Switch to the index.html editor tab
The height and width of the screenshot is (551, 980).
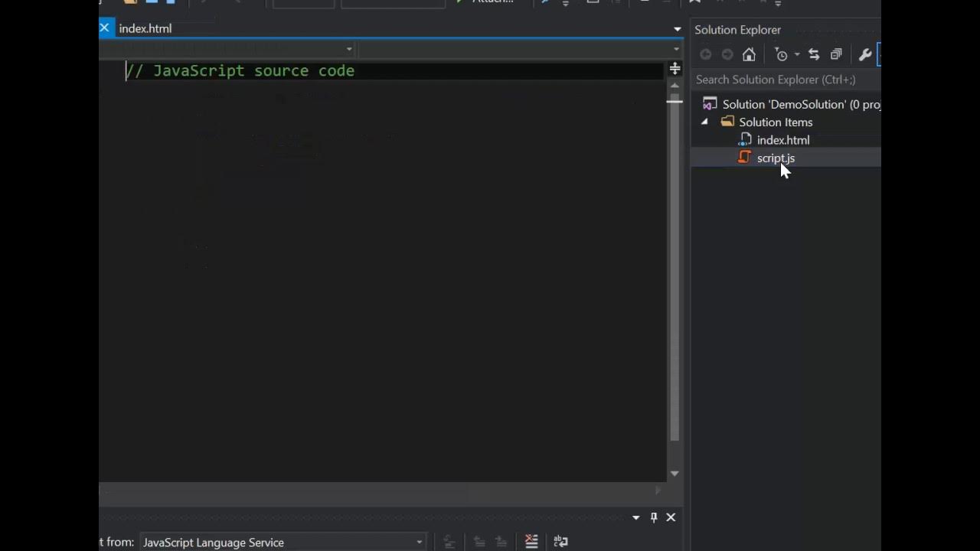145,28
